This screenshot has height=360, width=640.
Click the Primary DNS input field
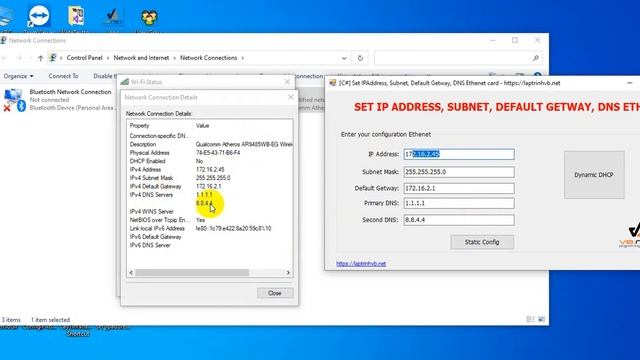click(459, 203)
